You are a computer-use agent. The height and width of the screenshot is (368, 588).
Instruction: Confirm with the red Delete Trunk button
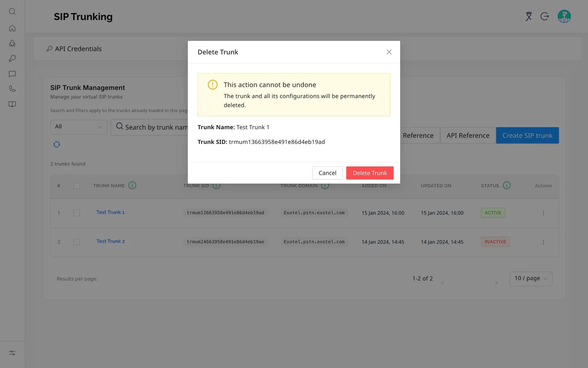click(x=370, y=173)
